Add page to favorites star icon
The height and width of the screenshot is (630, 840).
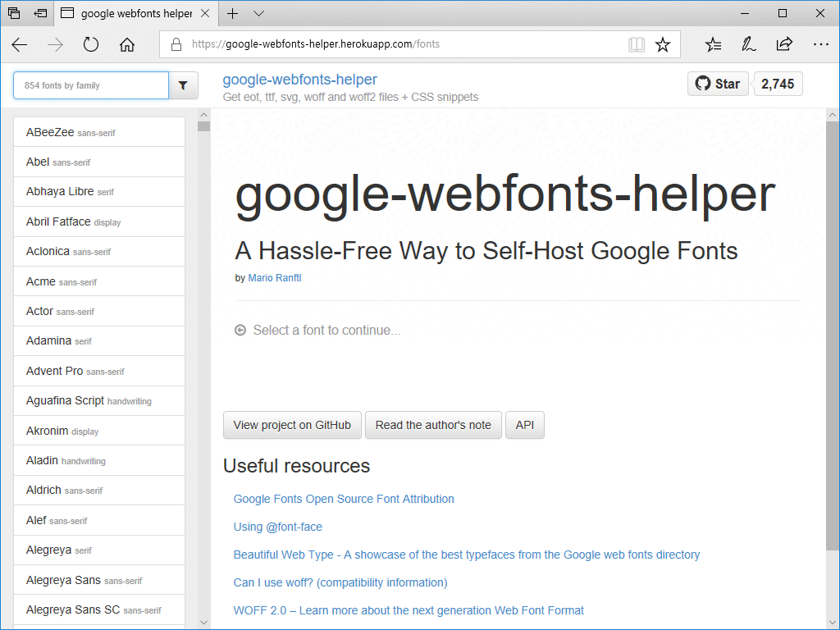[x=663, y=44]
